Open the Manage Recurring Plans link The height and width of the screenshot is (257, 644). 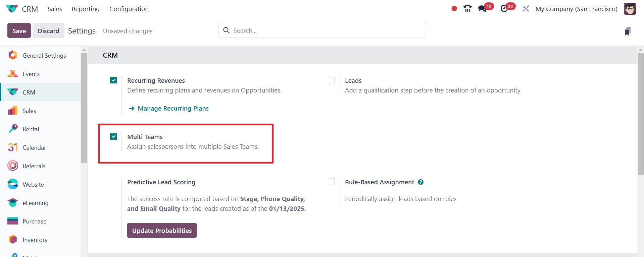pos(173,109)
